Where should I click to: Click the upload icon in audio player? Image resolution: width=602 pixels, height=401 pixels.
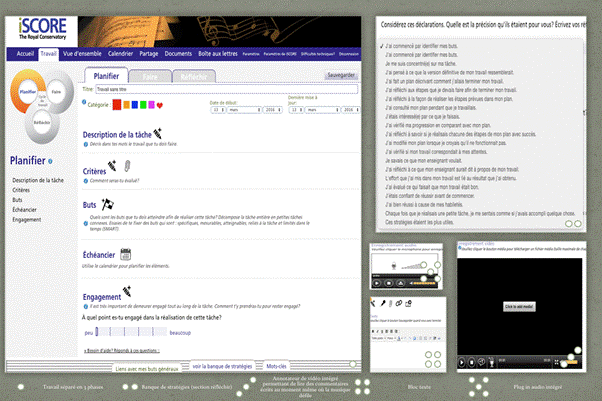coord(400,283)
